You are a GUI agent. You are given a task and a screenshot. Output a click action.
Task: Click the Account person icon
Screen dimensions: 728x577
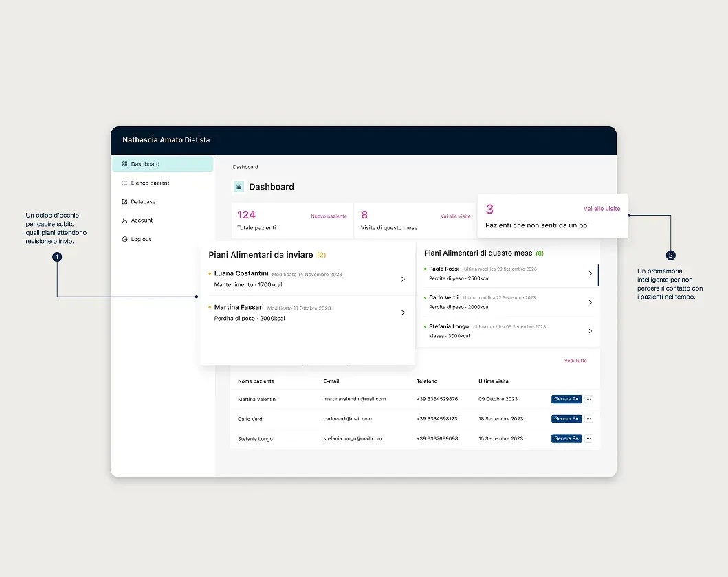[x=124, y=220]
